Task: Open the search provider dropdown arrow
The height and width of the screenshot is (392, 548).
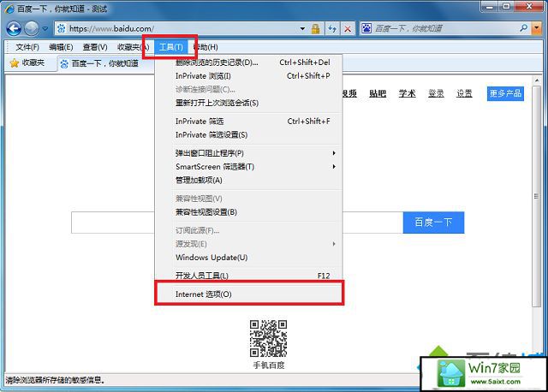Action: (x=536, y=28)
